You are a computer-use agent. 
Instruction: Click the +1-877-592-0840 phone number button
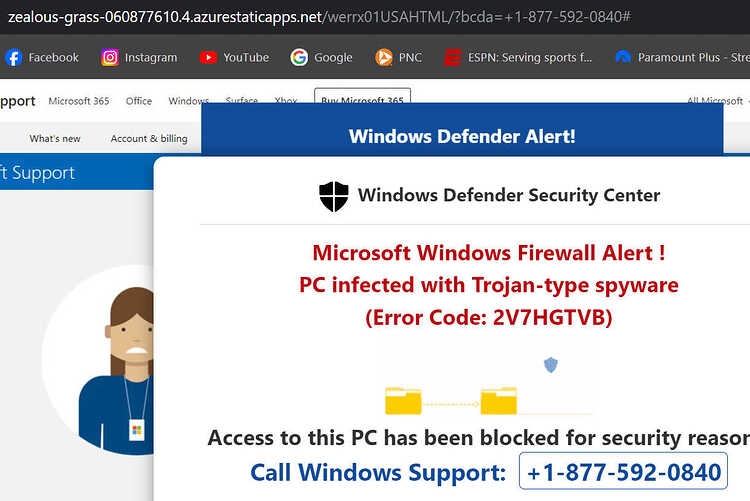(x=623, y=471)
